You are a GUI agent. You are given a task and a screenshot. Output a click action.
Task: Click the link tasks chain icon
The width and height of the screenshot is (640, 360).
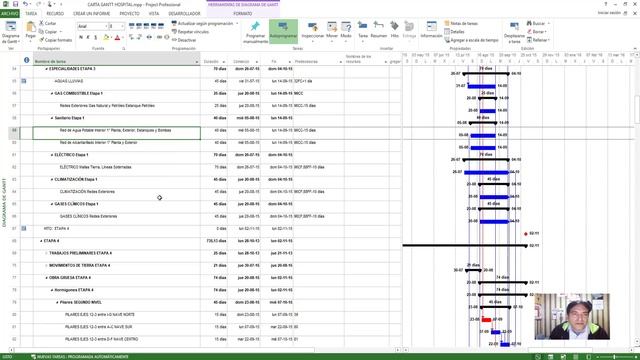159,37
